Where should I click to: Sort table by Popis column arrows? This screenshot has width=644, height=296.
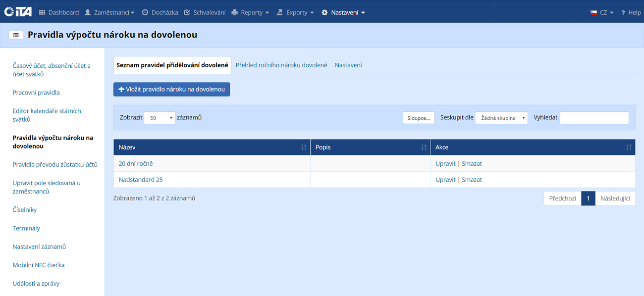(x=424, y=148)
